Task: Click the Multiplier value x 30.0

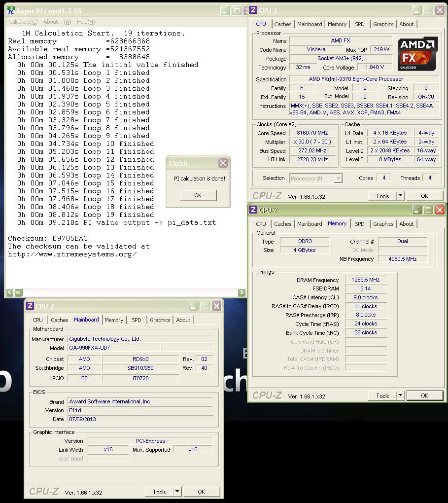Action: click(312, 142)
